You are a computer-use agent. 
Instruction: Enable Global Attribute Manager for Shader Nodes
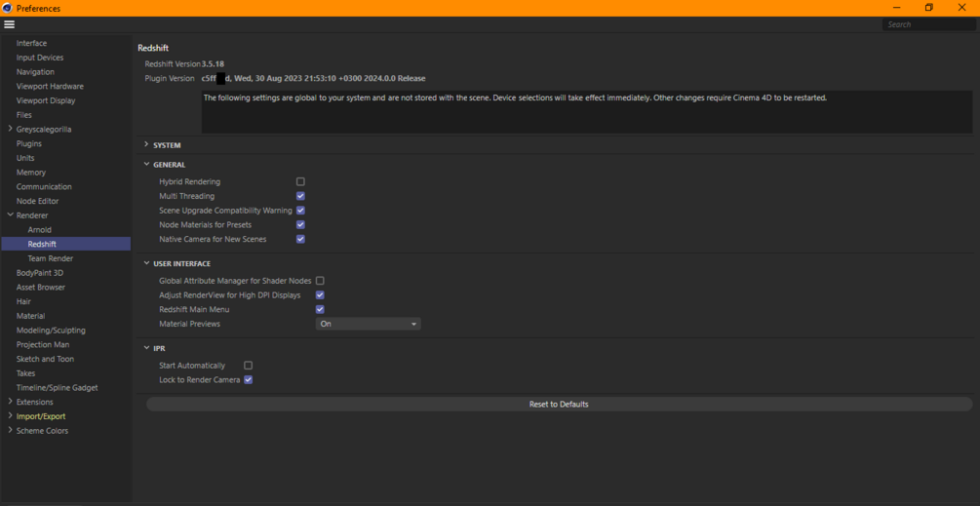click(x=320, y=281)
